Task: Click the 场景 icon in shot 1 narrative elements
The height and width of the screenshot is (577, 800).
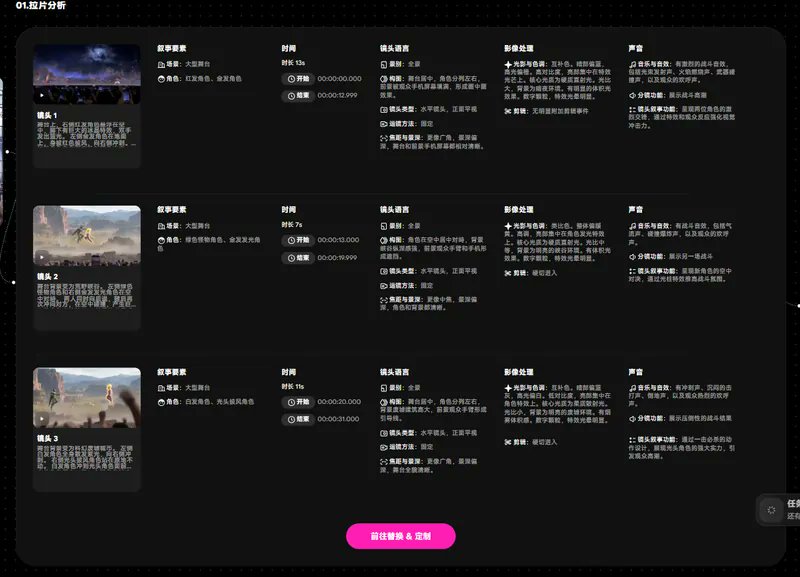Action: click(x=161, y=64)
